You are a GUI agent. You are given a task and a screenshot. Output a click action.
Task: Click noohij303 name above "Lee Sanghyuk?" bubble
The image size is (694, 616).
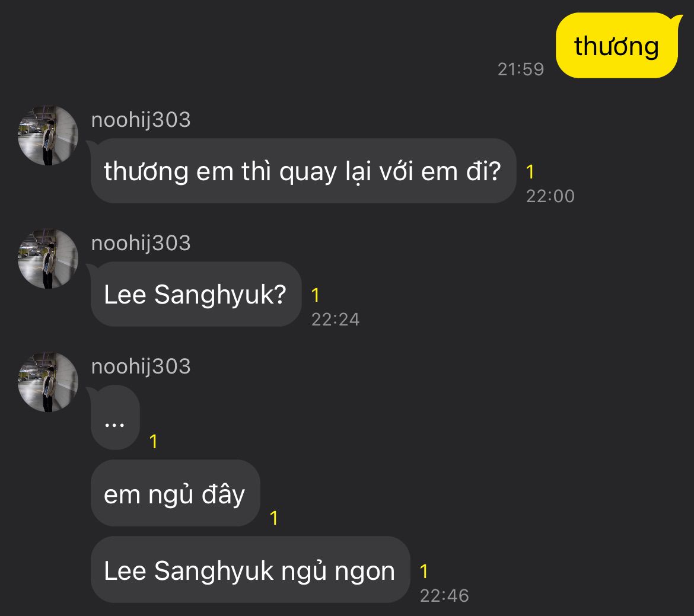coord(141,243)
